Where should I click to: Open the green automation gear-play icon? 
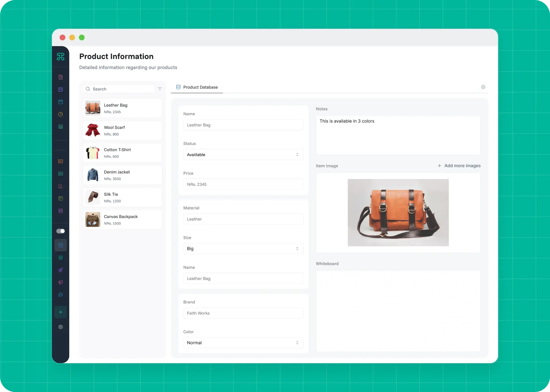[61, 257]
